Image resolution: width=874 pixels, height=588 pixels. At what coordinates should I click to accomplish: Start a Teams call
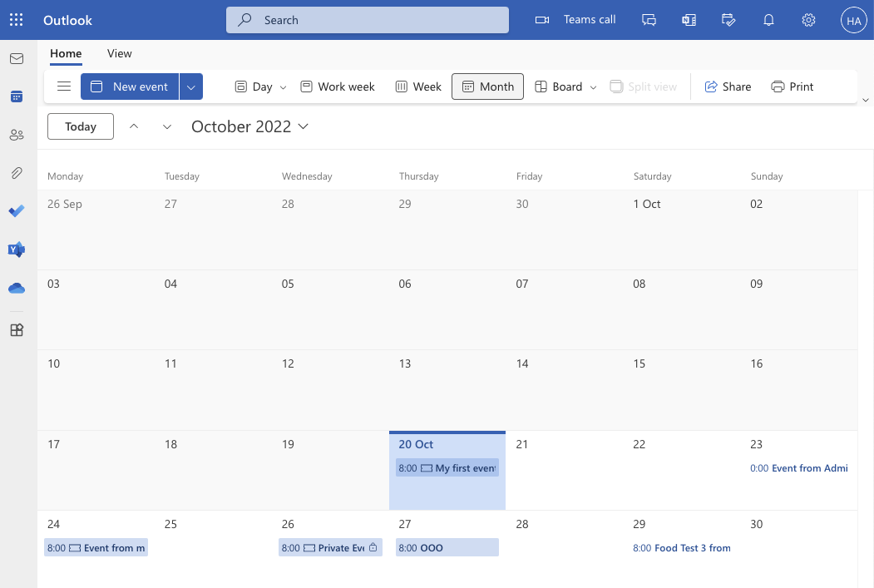(575, 20)
